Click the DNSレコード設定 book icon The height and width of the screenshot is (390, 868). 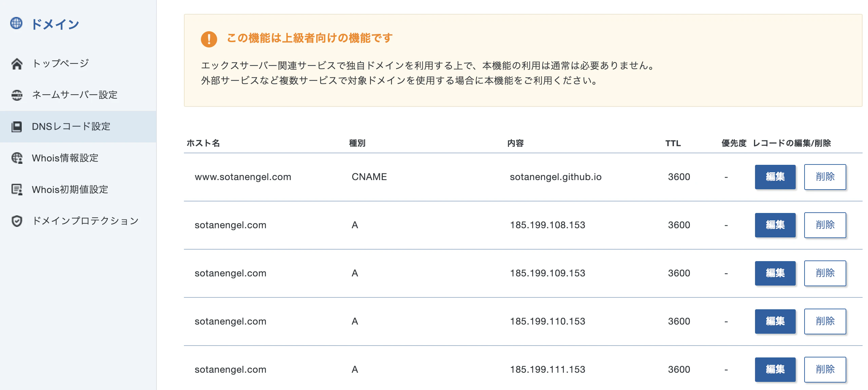[x=17, y=126]
